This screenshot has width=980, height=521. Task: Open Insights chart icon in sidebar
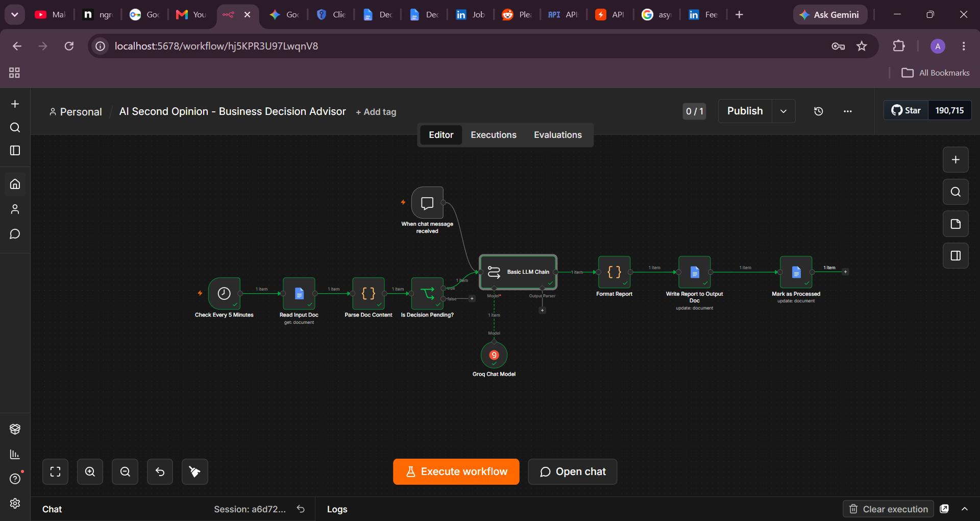[15, 454]
